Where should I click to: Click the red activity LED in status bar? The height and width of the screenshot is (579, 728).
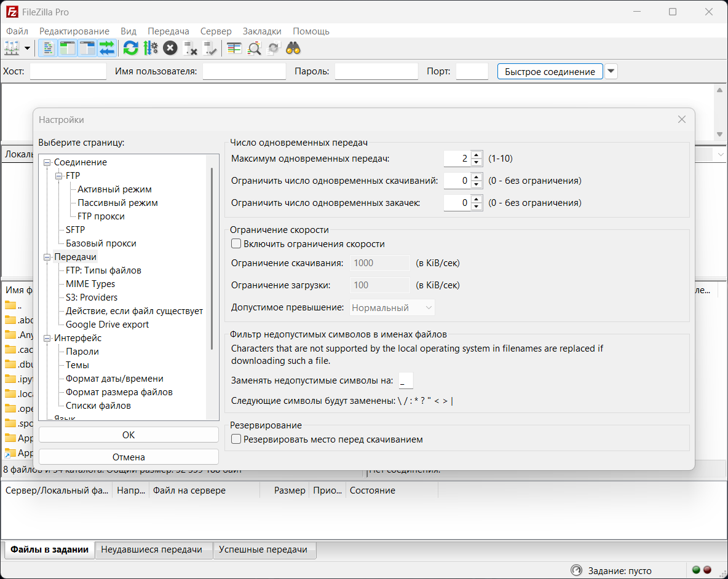click(707, 570)
